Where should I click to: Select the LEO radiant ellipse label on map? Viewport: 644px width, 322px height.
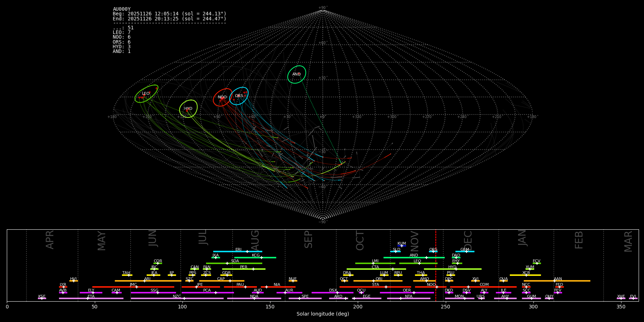pyautogui.click(x=146, y=94)
